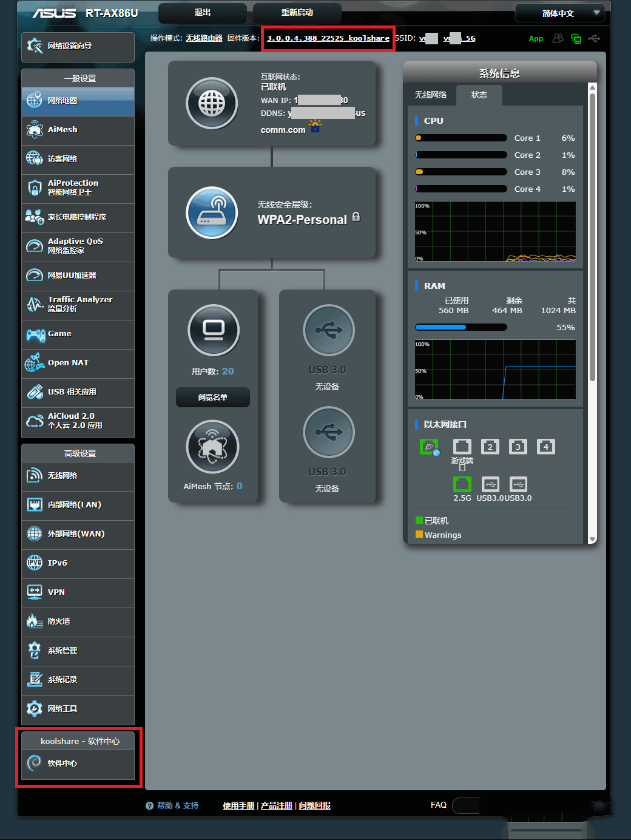
Task: Open the language dropdown
Action: (559, 13)
